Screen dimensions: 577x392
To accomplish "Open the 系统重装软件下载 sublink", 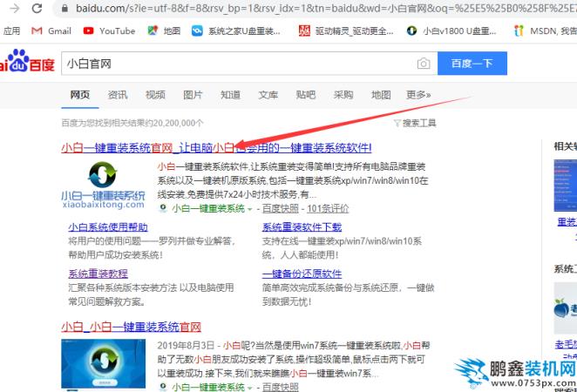I will [302, 227].
